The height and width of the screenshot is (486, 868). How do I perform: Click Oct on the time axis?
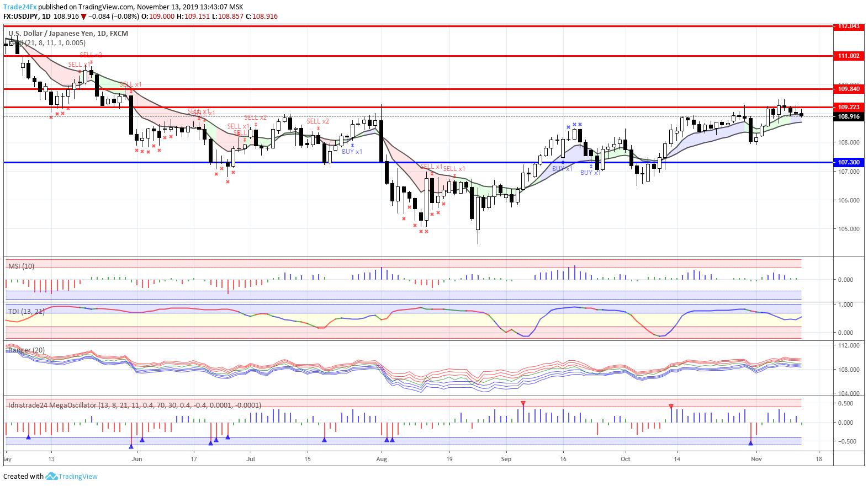626,459
